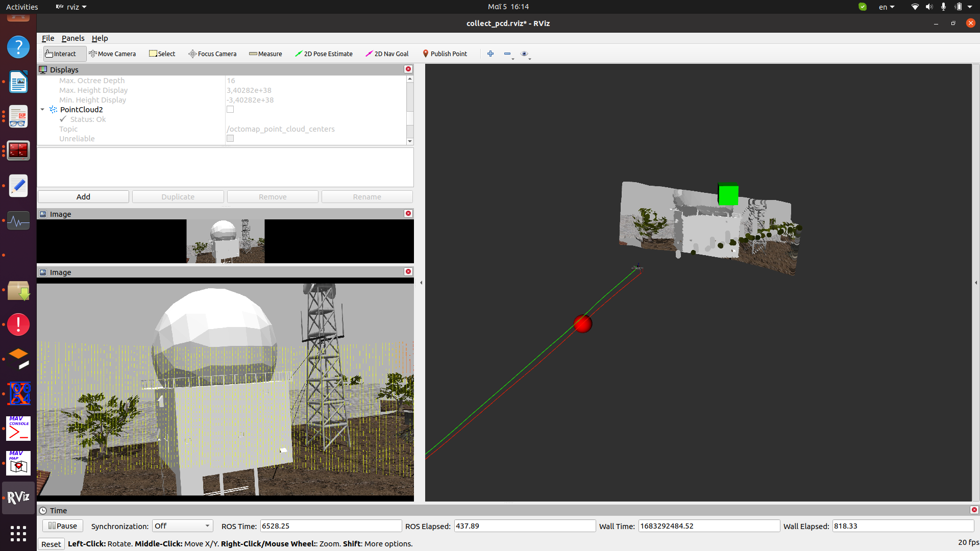Enable the Measure tool
This screenshot has width=980, height=551.
point(265,54)
